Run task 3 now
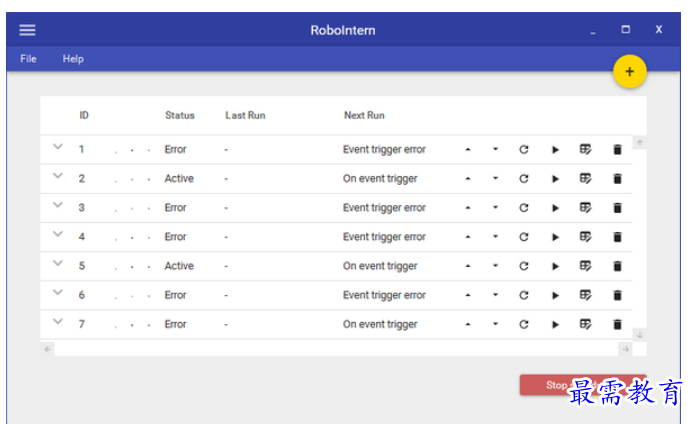Image resolution: width=691 pixels, height=424 pixels. tap(555, 208)
